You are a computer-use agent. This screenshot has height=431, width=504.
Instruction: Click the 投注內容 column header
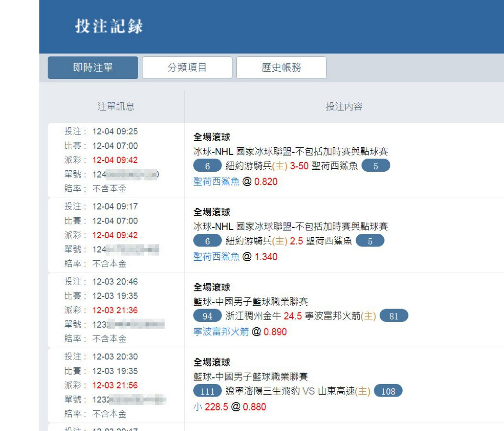(344, 107)
